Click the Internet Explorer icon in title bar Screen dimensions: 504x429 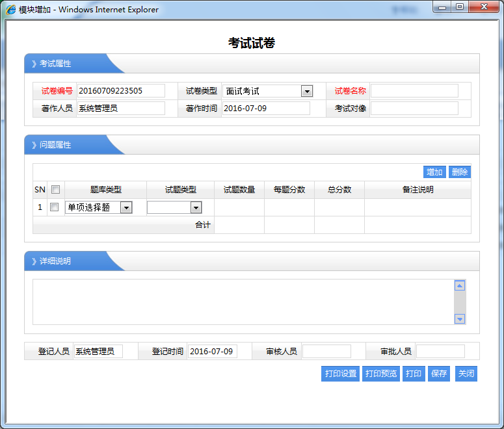click(x=11, y=10)
